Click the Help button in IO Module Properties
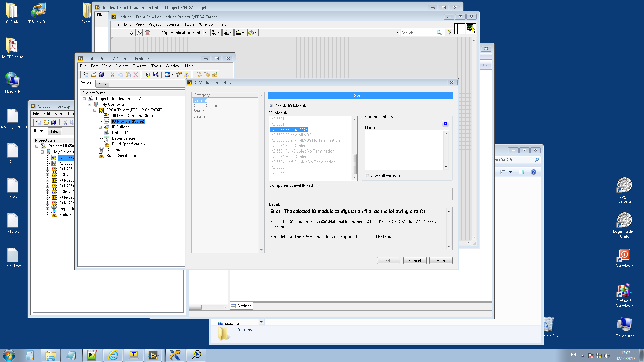This screenshot has width=644, height=362. point(441,261)
